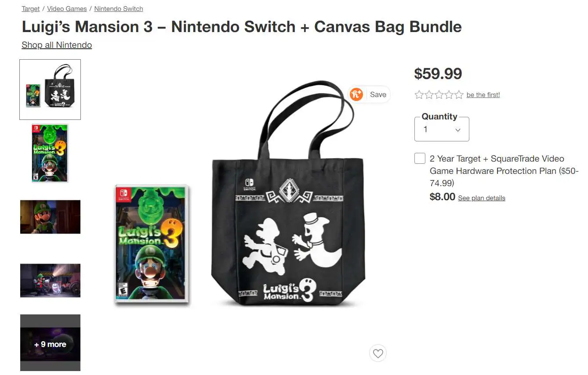Click the Luigi's Mansion 3 game case image
The width and height of the screenshot is (588, 375).
[152, 244]
